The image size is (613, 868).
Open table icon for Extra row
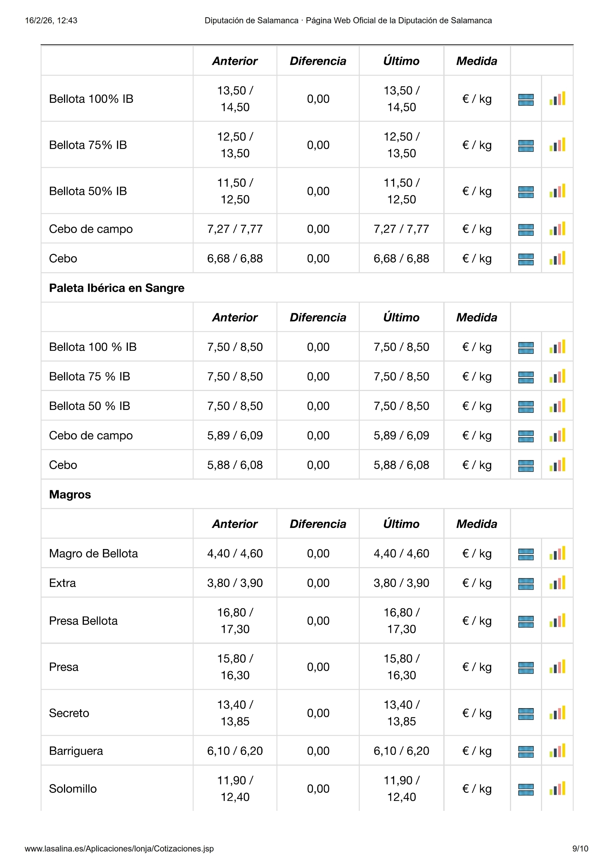pyautogui.click(x=526, y=584)
